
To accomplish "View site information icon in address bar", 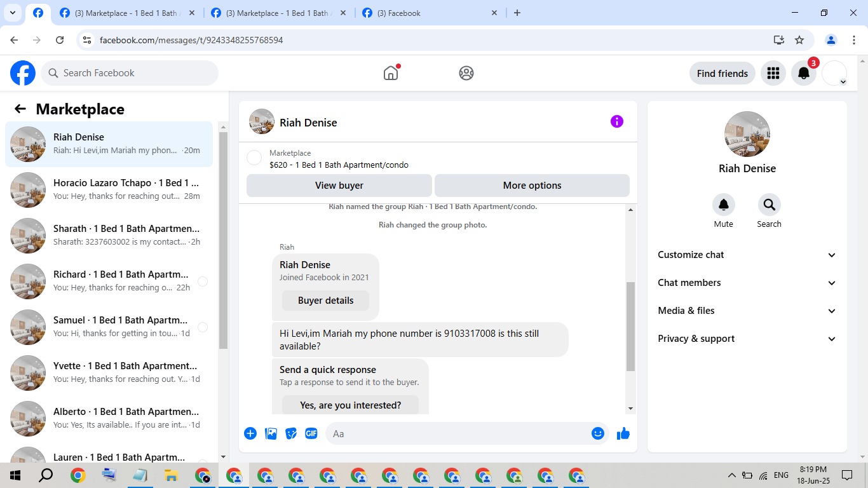I will [x=88, y=40].
